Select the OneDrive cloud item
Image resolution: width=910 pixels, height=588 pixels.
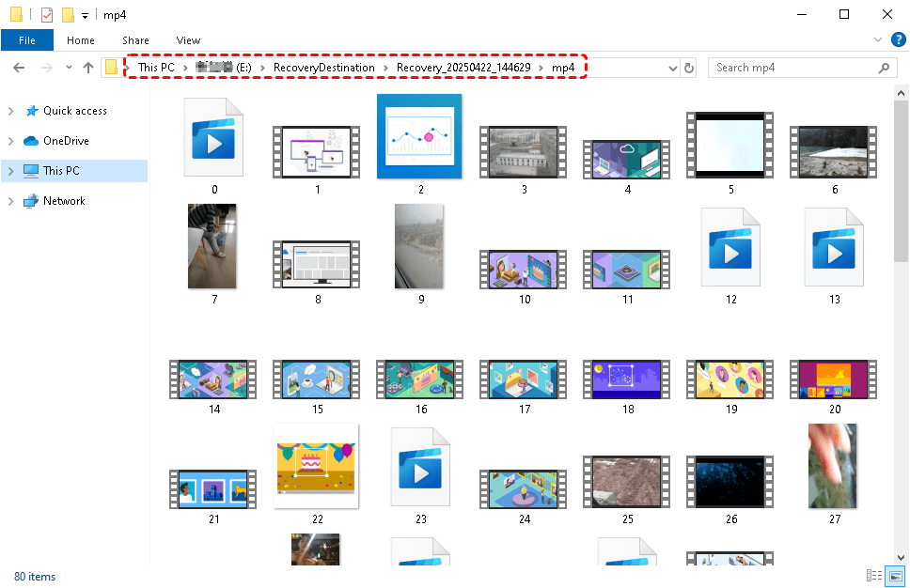(x=66, y=141)
